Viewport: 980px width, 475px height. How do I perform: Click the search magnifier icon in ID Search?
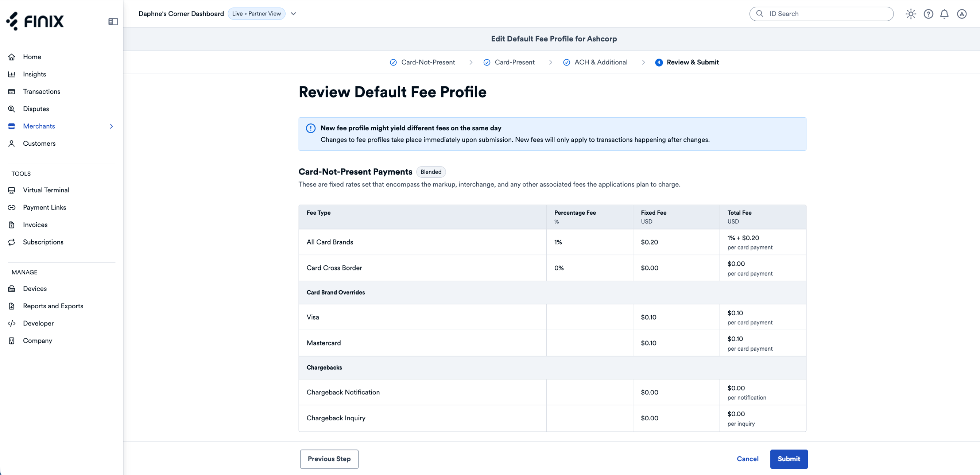click(x=759, y=14)
